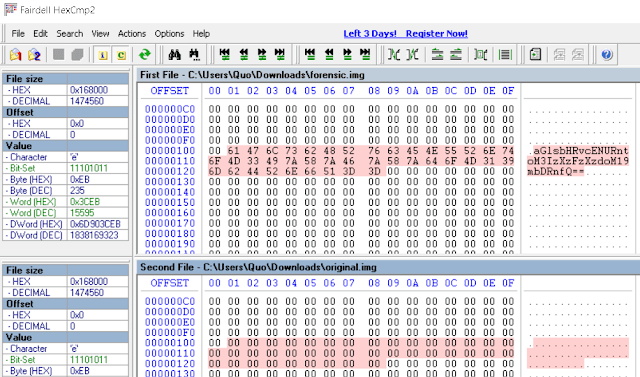Click the copy-block-down lines icon
This screenshot has height=377, width=640.
point(456,54)
